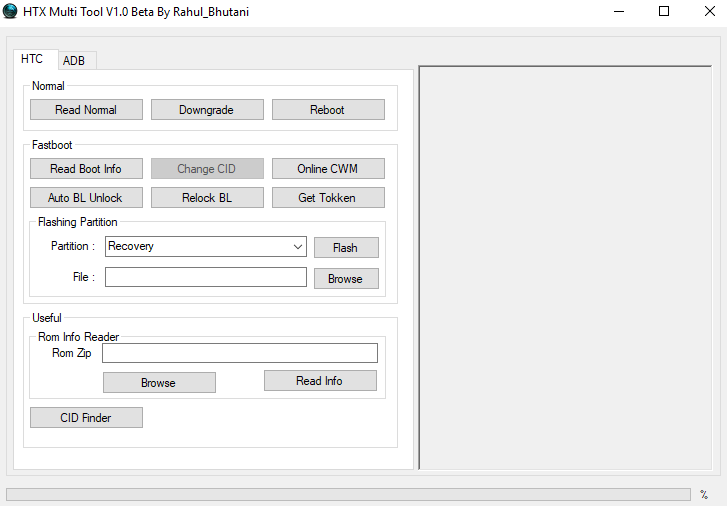The width and height of the screenshot is (727, 506).
Task: Click Relock BL button
Action: coord(207,198)
